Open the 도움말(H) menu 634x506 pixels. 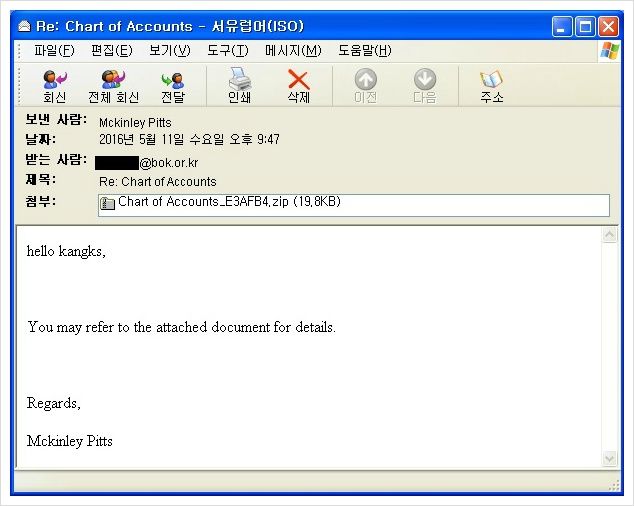pyautogui.click(x=365, y=51)
